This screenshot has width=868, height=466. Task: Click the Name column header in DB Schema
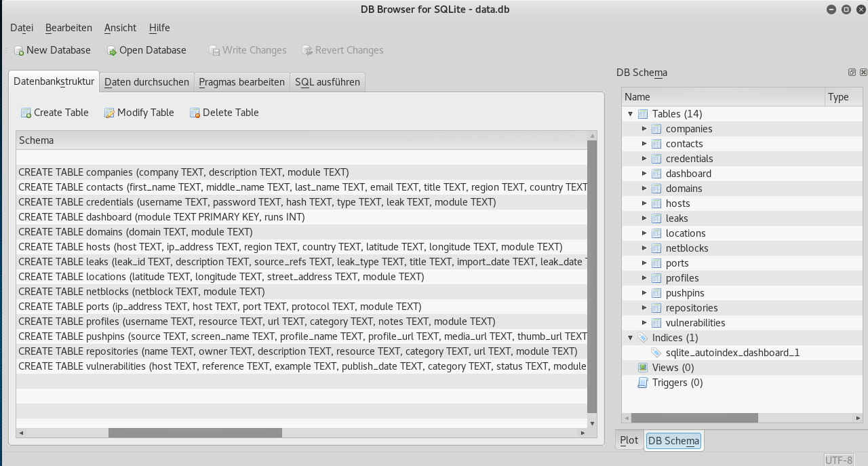click(722, 97)
